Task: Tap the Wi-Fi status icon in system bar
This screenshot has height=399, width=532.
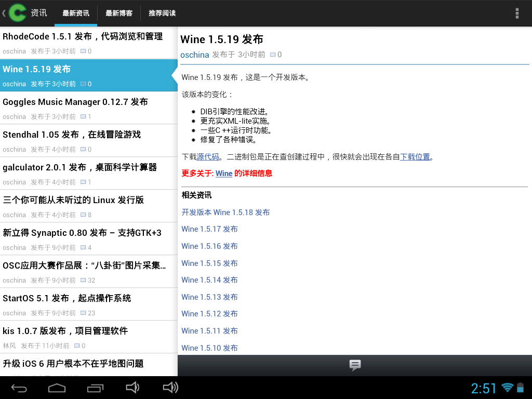Action: click(507, 388)
